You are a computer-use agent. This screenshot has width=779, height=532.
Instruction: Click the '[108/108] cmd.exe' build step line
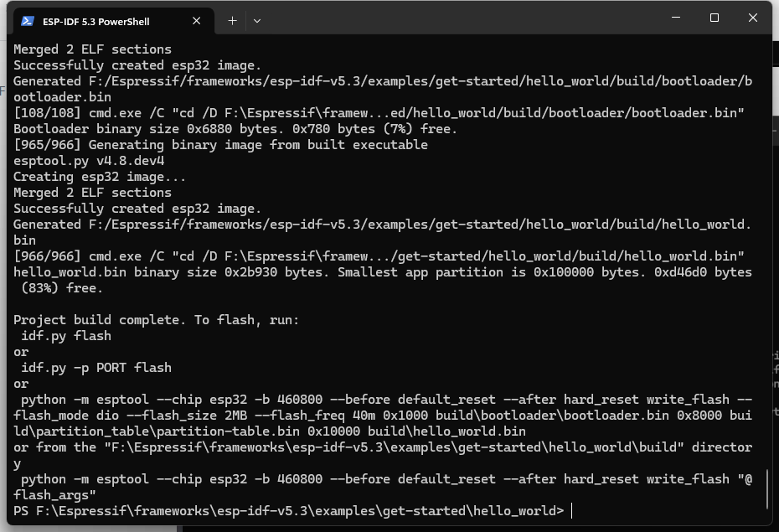pyautogui.click(x=379, y=113)
